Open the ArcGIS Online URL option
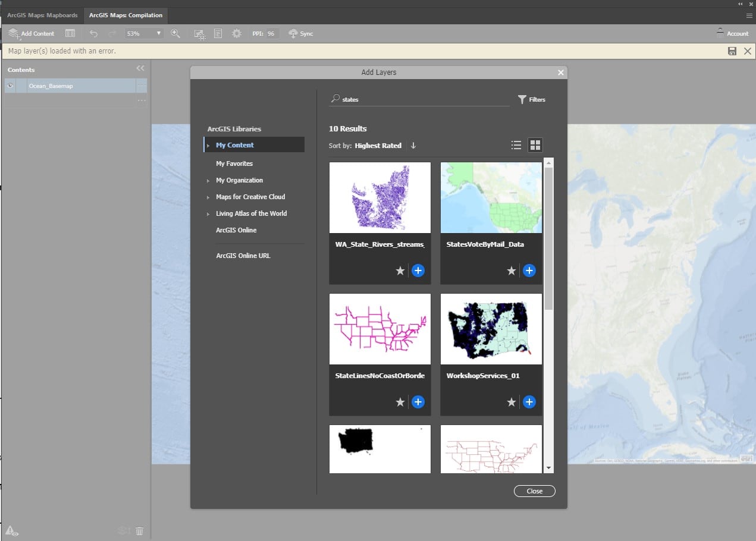Image resolution: width=756 pixels, height=541 pixels. [243, 256]
